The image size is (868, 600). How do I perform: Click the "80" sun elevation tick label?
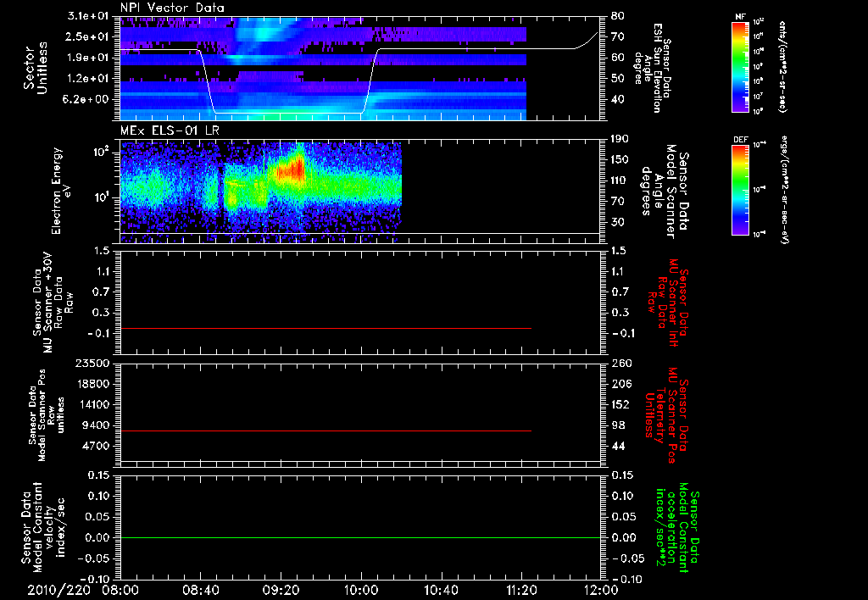618,16
